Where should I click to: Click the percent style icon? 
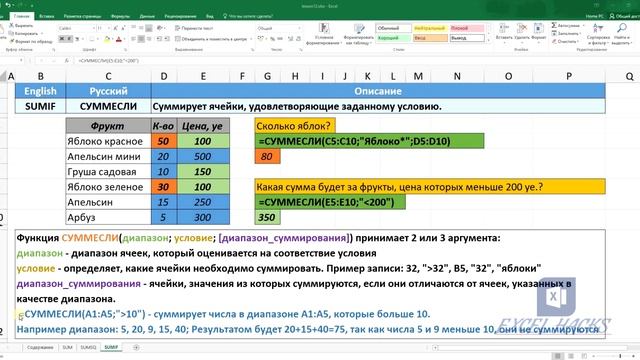click(x=272, y=39)
